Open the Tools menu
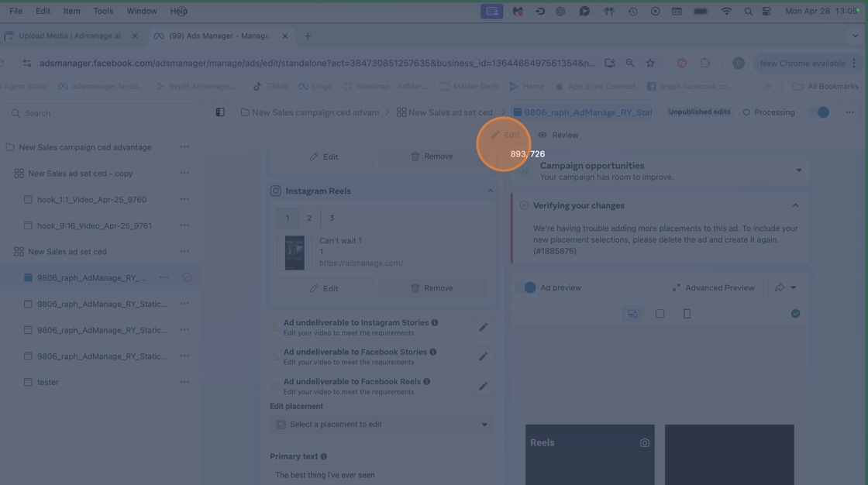This screenshot has width=868, height=485. (x=103, y=11)
